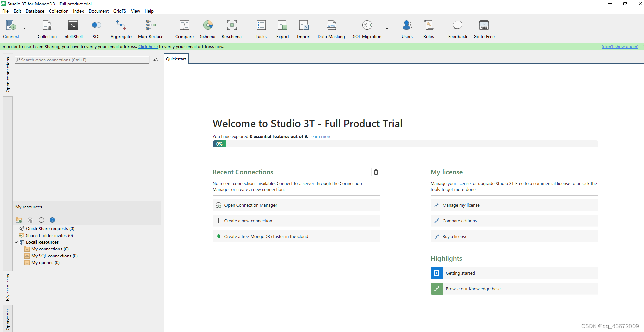Select the Operations side tab
644x332 pixels.
pyautogui.click(x=8, y=319)
